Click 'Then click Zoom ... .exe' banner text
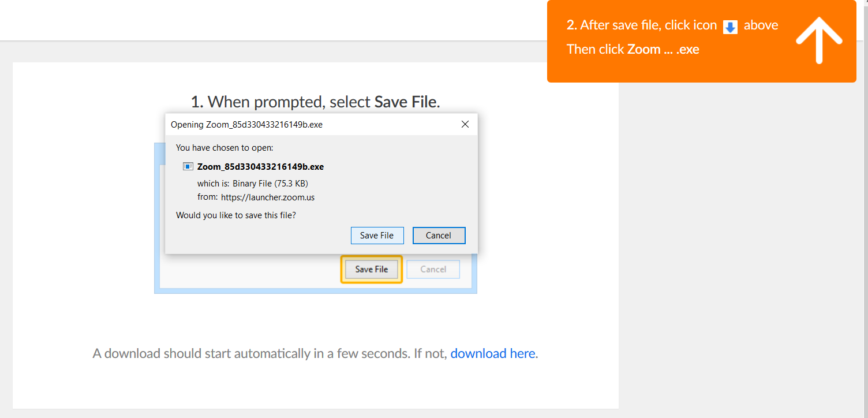Screen dimensions: 868x418 633,49
